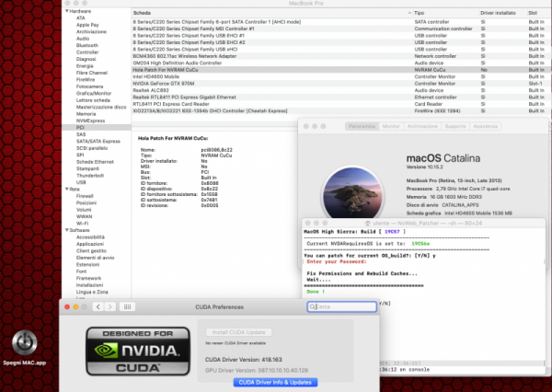
Task: Switch to the Supporto tab
Action: [x=455, y=126]
